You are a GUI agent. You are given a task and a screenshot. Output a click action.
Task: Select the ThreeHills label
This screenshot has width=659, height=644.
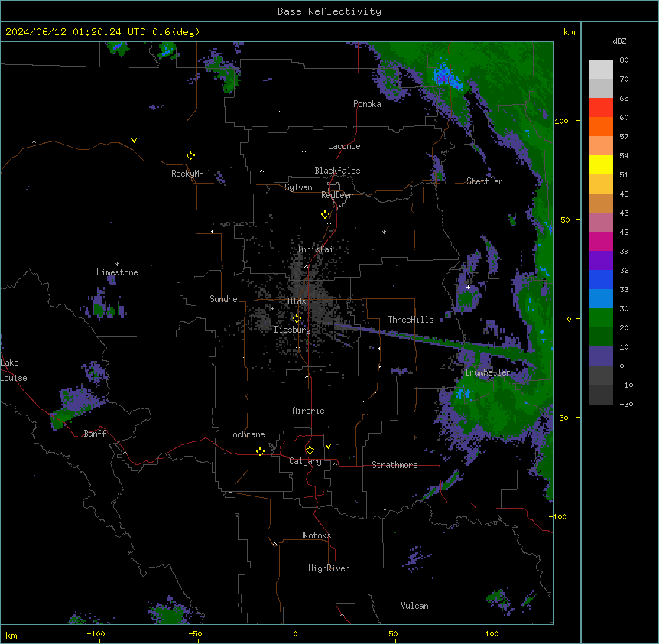point(411,320)
